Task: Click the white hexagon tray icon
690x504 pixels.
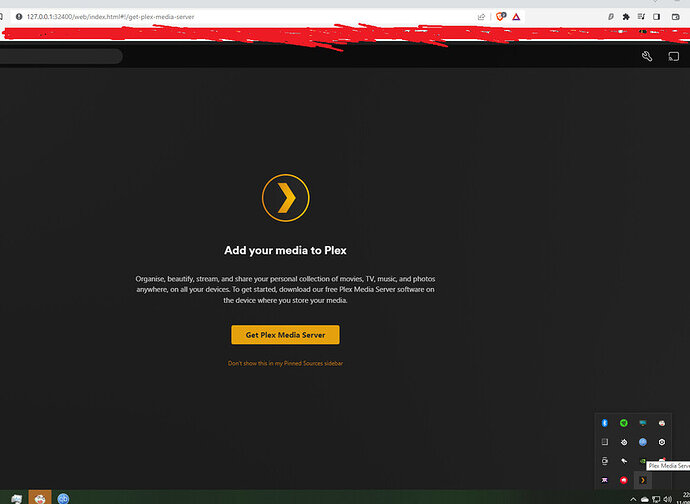Action: coord(662,442)
